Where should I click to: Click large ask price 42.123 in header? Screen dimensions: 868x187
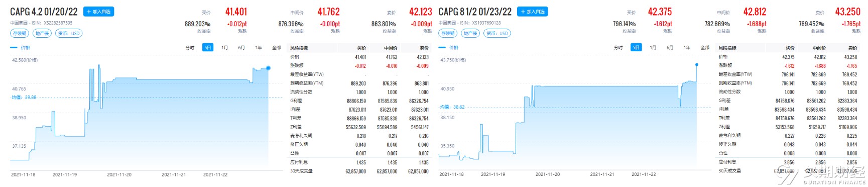[x=421, y=12]
